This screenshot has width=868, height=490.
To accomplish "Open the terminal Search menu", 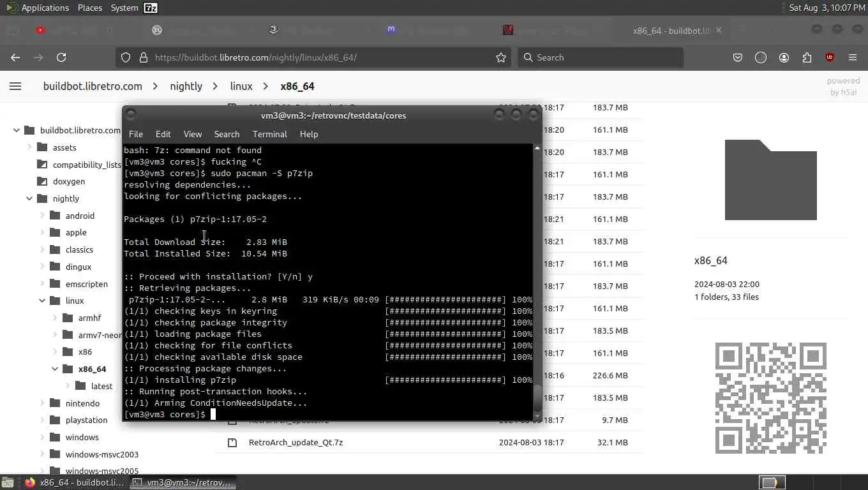I will coord(227,134).
